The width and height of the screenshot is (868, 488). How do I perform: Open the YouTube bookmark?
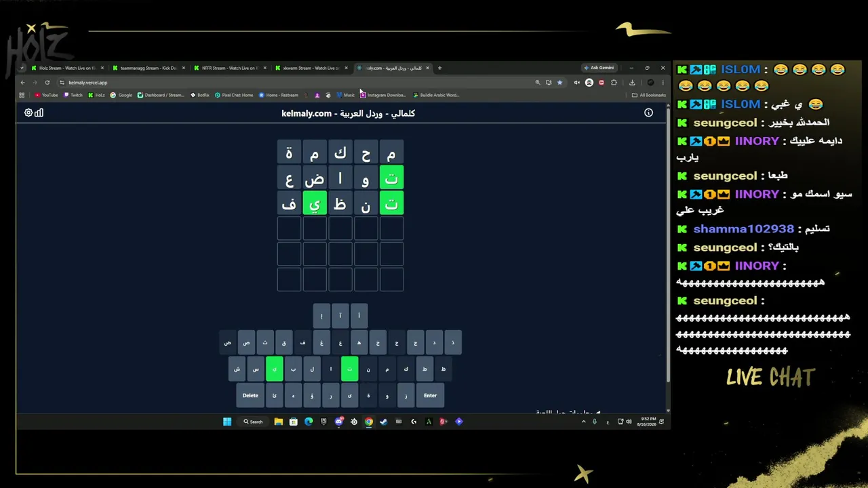click(47, 95)
